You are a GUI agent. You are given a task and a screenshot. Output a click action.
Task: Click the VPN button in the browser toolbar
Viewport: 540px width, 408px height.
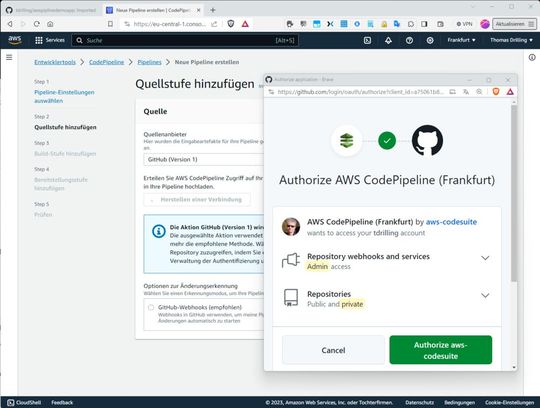pos(464,24)
